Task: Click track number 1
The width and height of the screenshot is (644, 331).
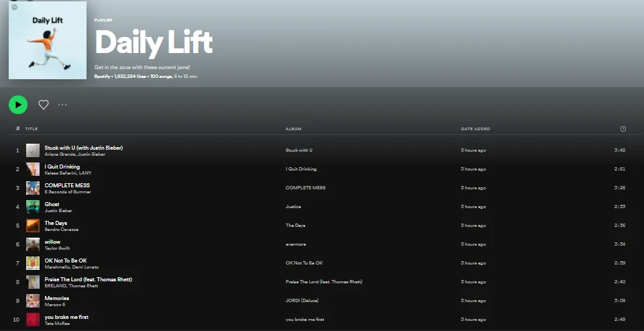Action: (x=17, y=150)
